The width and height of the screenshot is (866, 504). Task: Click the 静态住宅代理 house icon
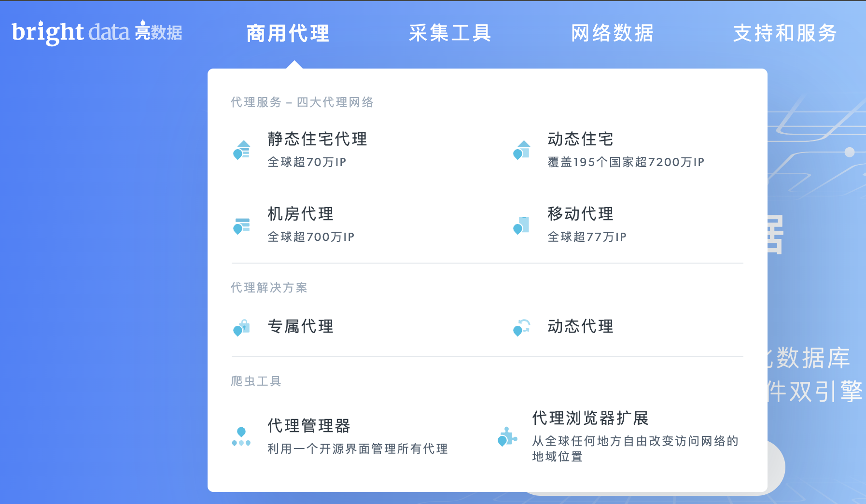(241, 150)
